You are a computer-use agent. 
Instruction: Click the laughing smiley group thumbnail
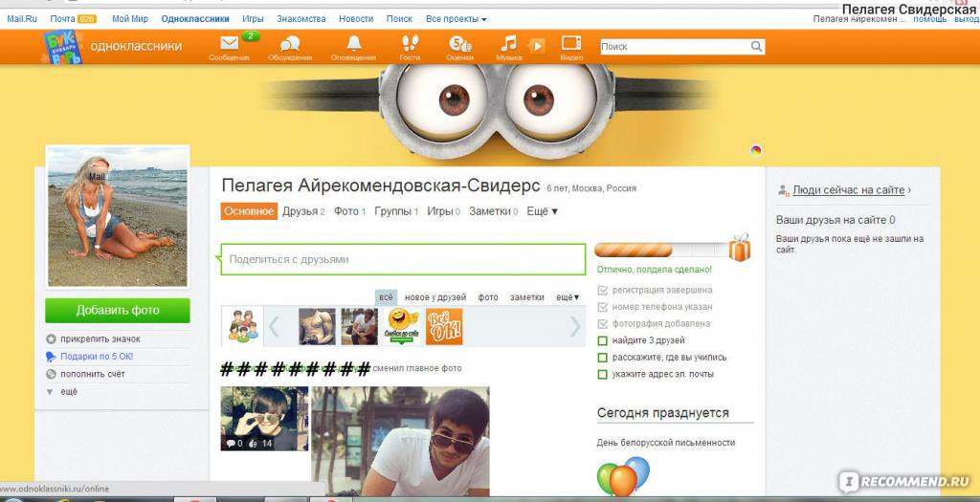[402, 326]
